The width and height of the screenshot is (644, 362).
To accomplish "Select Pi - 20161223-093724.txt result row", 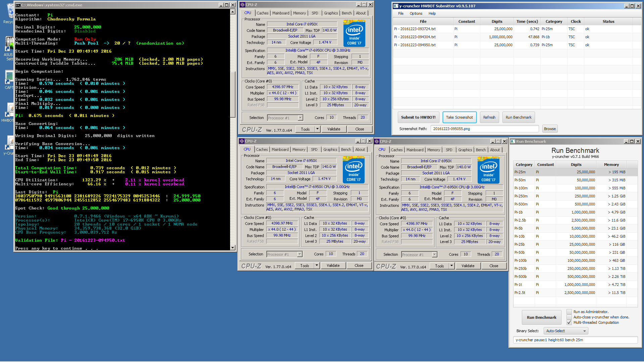I will pos(518,29).
